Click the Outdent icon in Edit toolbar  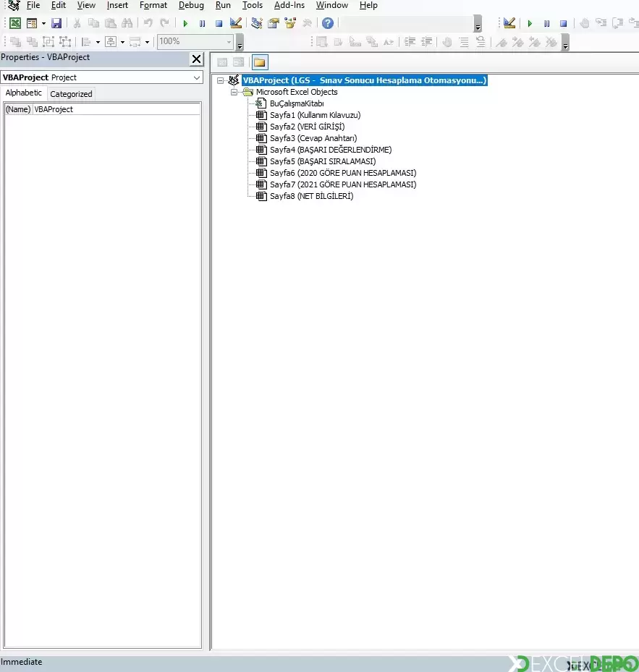(x=427, y=41)
